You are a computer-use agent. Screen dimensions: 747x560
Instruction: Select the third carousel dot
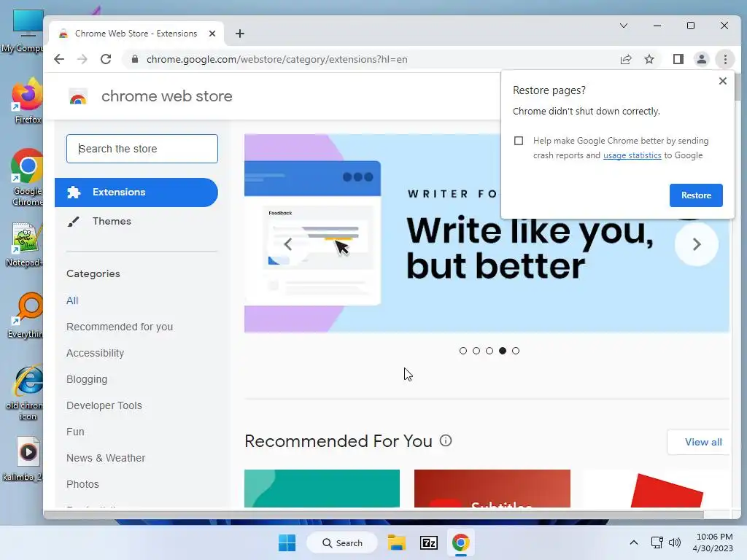point(489,351)
